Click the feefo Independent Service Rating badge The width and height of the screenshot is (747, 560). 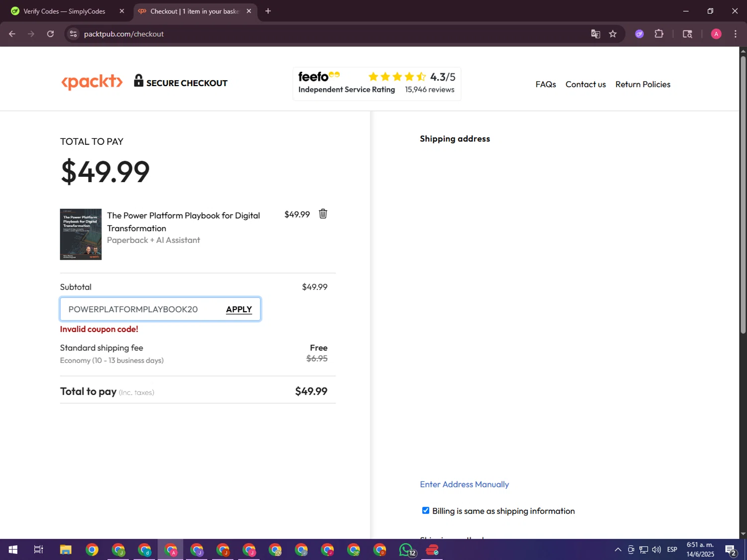(x=376, y=84)
